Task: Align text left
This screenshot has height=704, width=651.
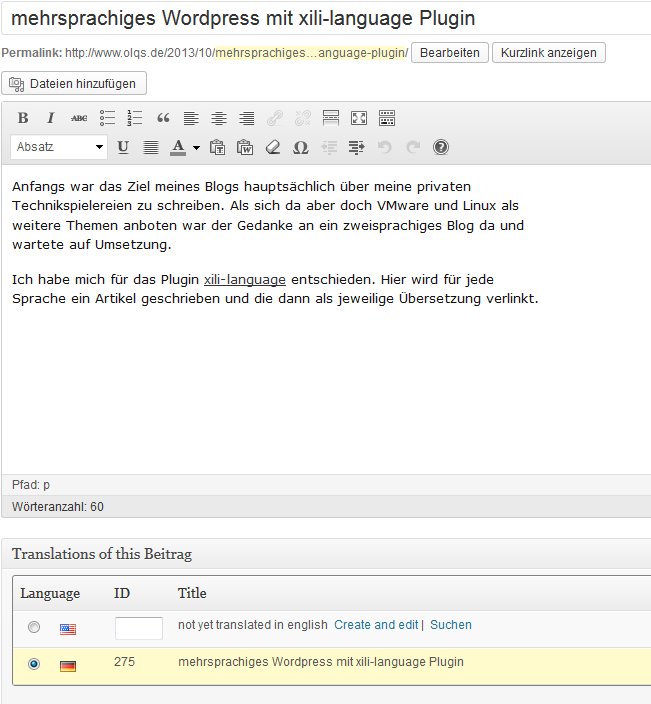Action: pyautogui.click(x=191, y=118)
